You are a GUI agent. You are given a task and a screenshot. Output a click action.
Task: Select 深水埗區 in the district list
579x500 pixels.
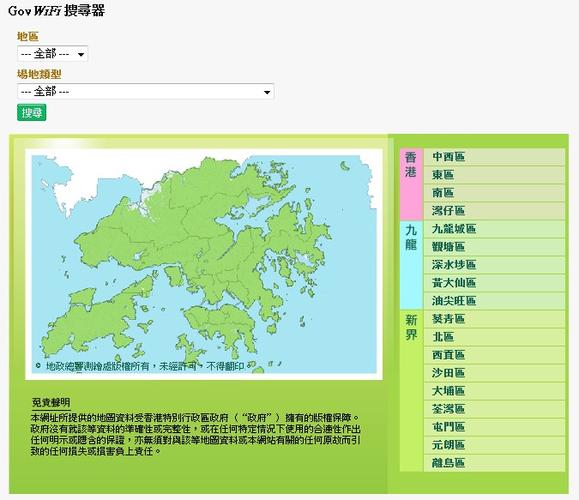coord(494,265)
